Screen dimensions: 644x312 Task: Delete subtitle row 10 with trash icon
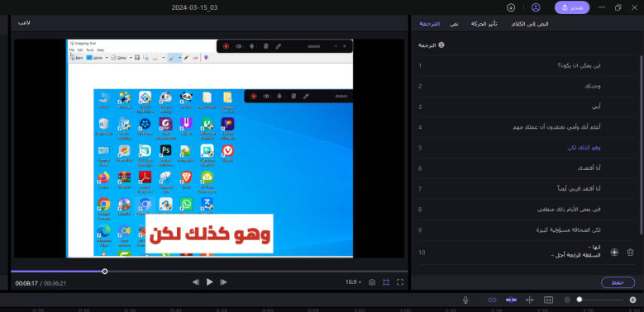pyautogui.click(x=631, y=252)
